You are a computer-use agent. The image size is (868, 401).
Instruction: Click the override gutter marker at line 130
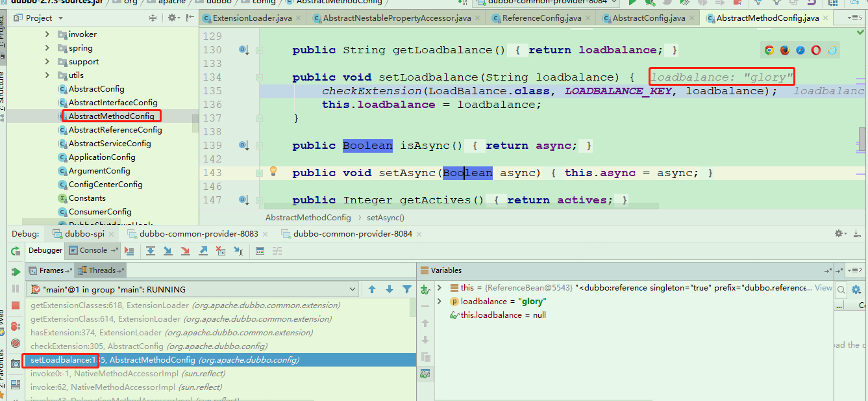pyautogui.click(x=243, y=50)
